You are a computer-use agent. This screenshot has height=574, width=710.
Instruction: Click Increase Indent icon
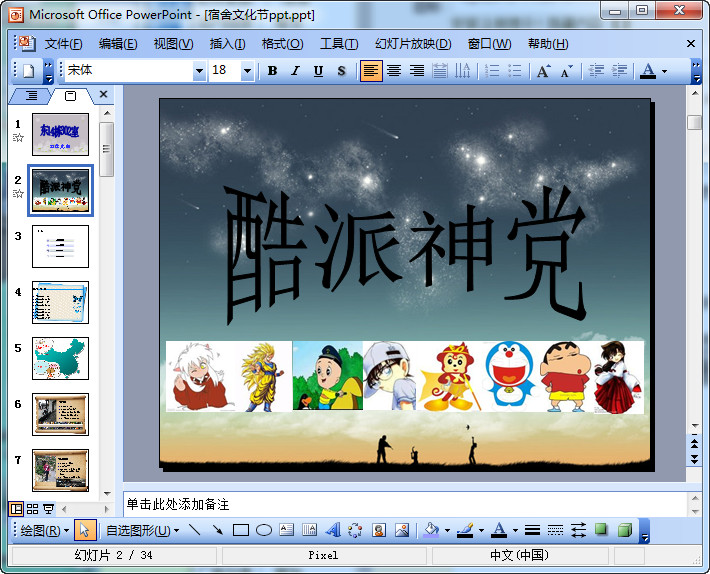coord(619,71)
